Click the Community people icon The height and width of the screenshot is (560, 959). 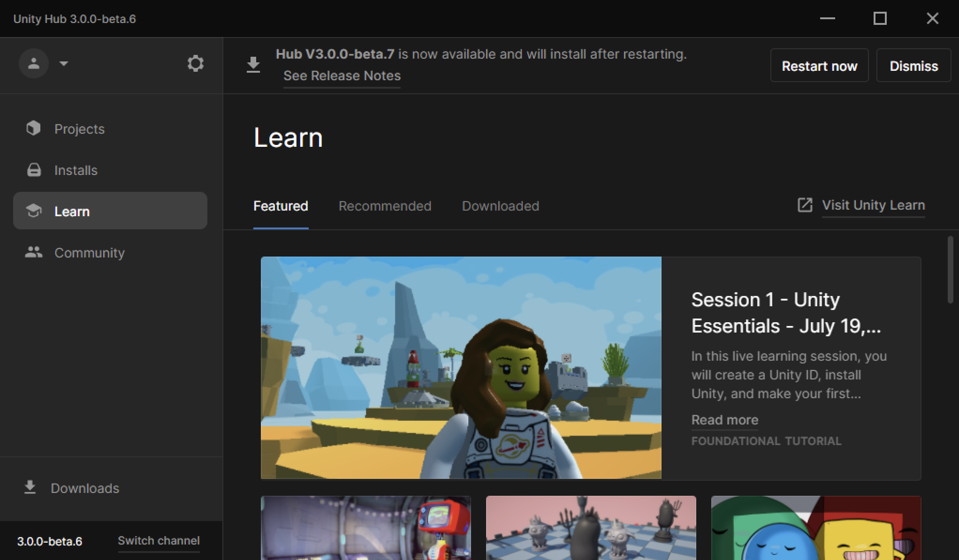(x=33, y=252)
